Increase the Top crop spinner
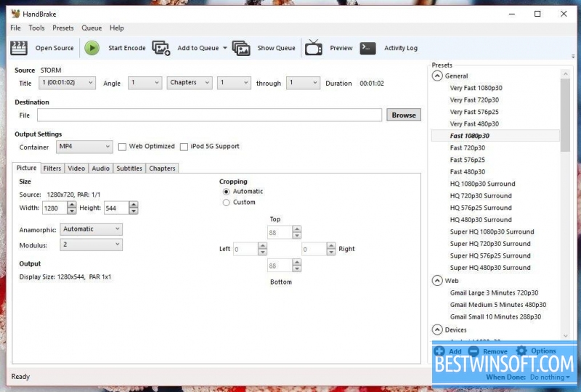Screen dimensions: 581x392 tap(297, 229)
